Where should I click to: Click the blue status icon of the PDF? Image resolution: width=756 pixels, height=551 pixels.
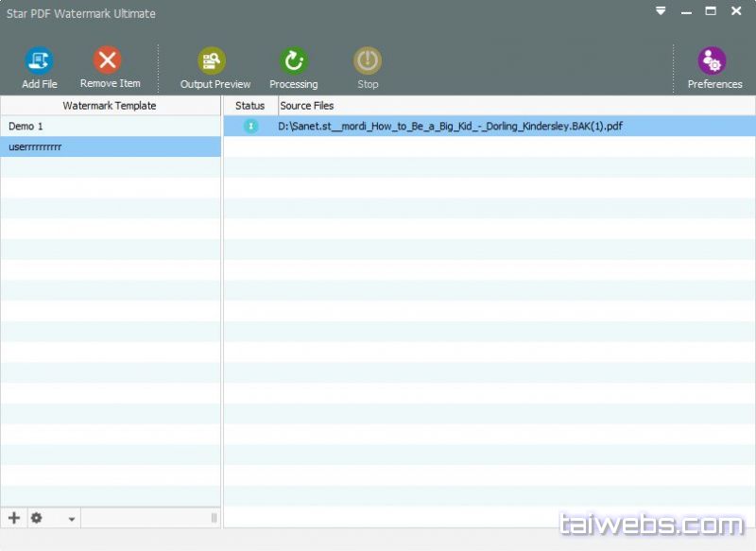pos(250,126)
